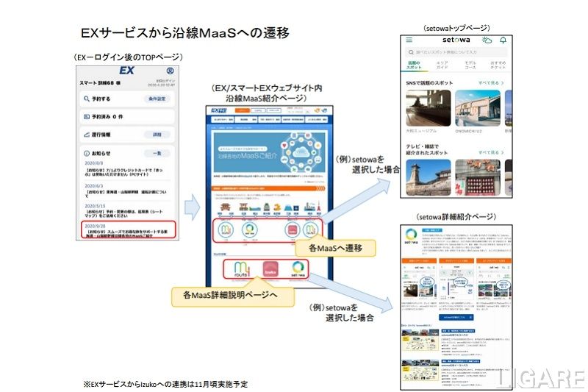Click the third orange header on detail page
The image size is (588, 392).
coord(493,260)
